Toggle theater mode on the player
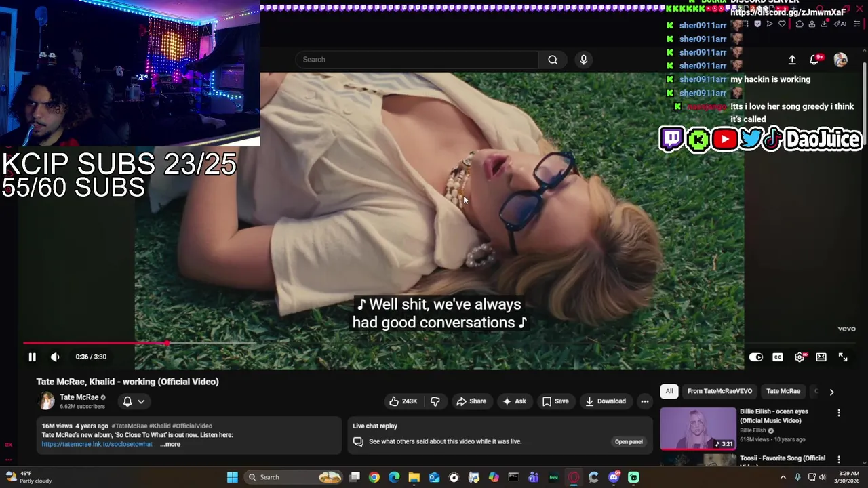Viewport: 868px width, 488px height. (x=821, y=357)
